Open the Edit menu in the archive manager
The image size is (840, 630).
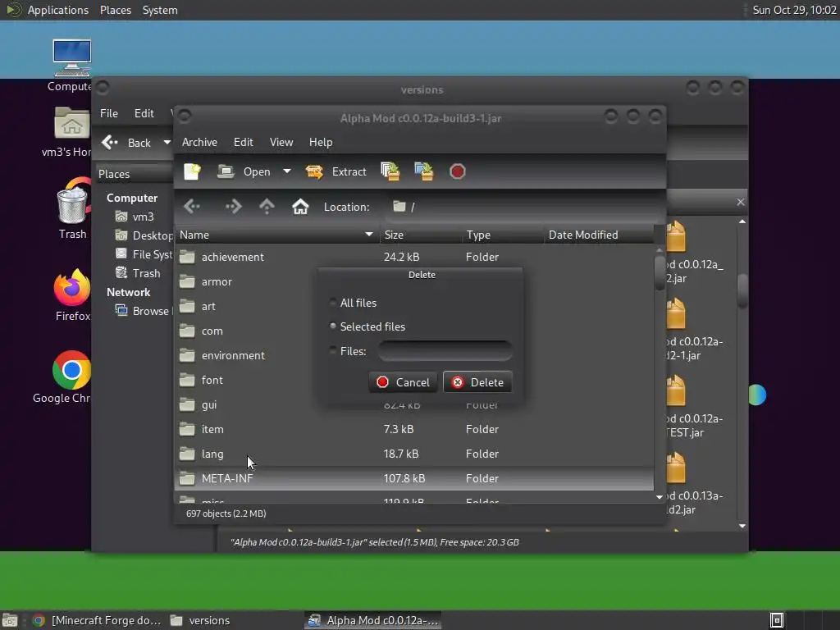pos(243,142)
